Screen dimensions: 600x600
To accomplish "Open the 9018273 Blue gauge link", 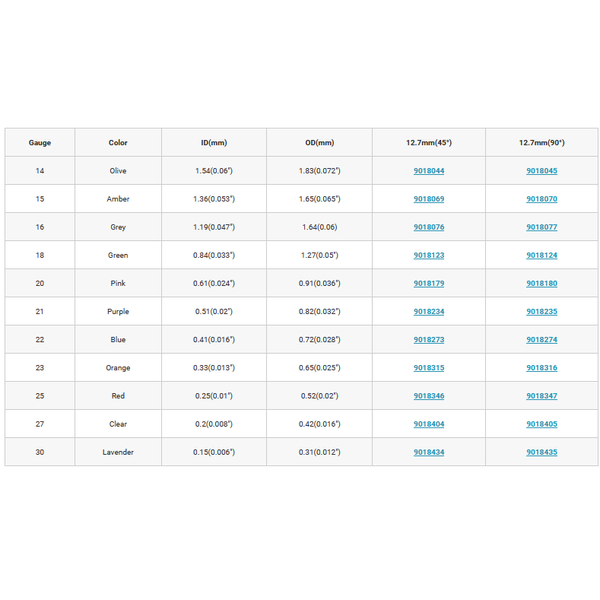I will tap(429, 340).
